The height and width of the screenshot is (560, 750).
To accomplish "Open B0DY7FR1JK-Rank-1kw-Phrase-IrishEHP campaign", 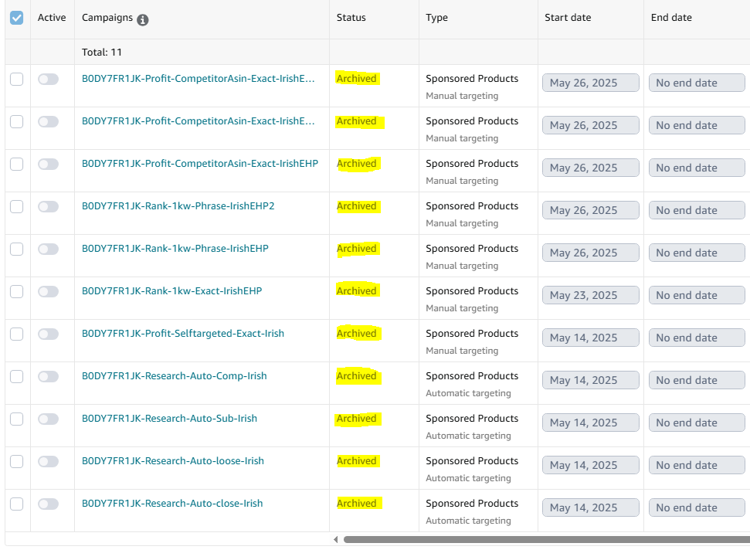I will [175, 249].
